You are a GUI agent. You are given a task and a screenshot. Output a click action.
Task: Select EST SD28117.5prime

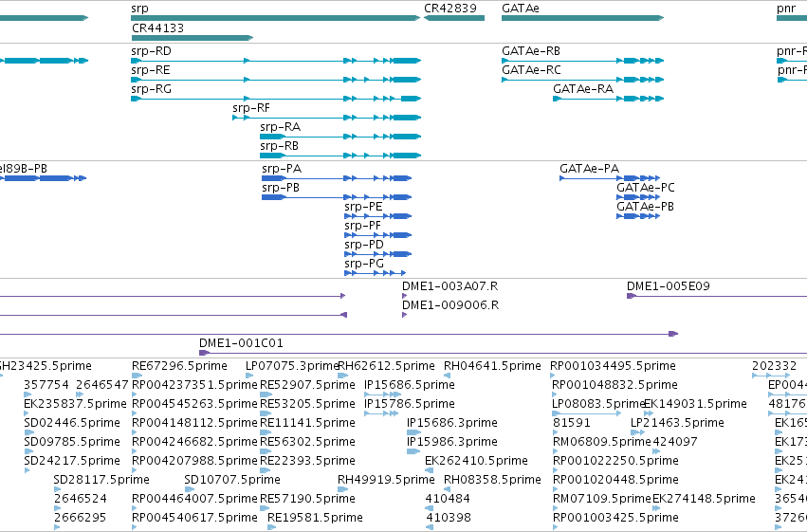(x=57, y=489)
